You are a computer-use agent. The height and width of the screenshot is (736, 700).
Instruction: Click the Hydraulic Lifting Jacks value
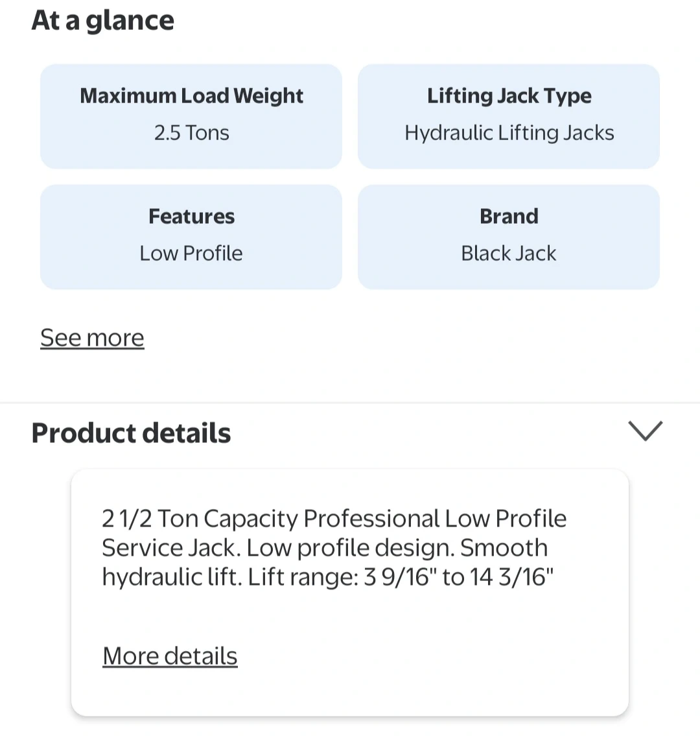pyautogui.click(x=509, y=133)
